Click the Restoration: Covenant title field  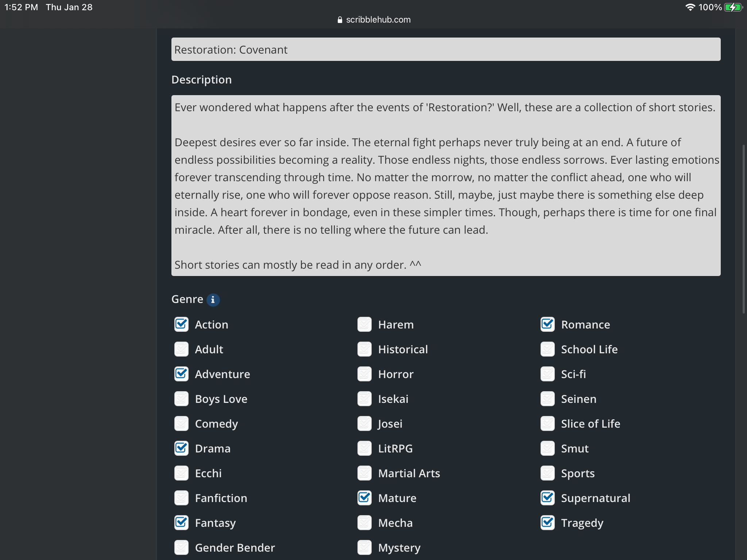pyautogui.click(x=446, y=50)
